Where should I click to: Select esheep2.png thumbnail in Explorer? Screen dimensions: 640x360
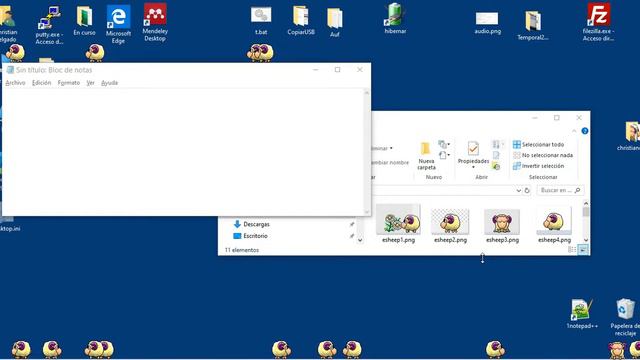pos(450,225)
